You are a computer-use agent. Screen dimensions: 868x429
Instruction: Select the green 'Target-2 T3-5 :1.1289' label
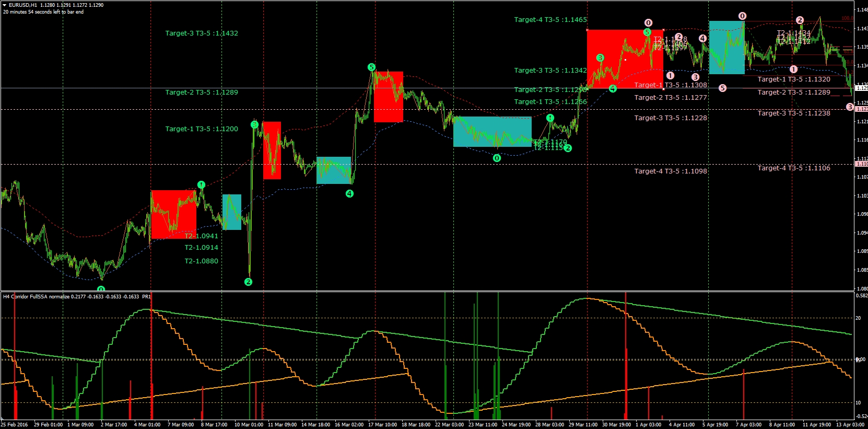point(202,92)
